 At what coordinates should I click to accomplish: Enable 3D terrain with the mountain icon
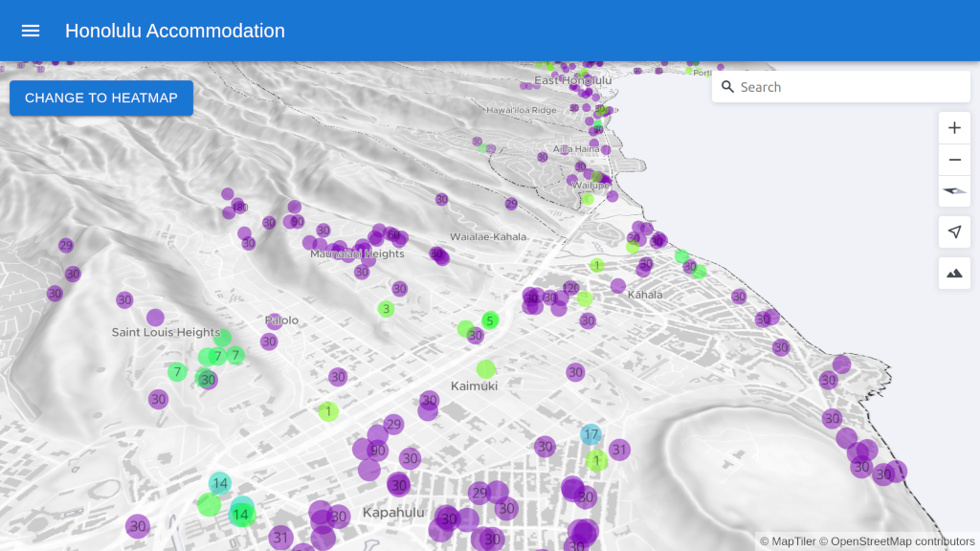tap(953, 273)
